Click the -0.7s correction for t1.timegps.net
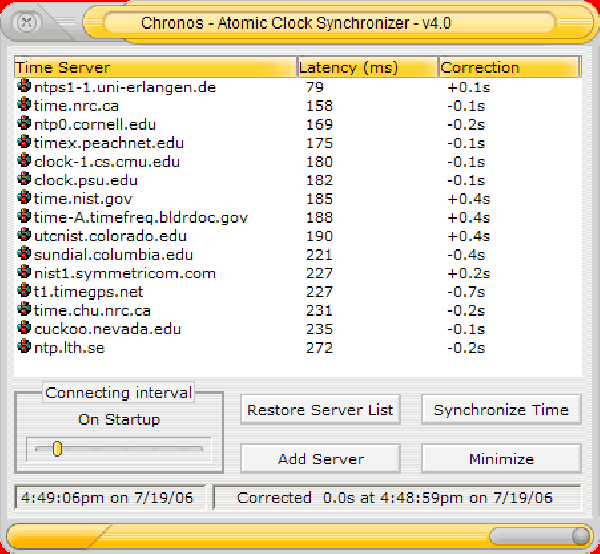Viewport: 600px width, 554px height. pos(466,292)
